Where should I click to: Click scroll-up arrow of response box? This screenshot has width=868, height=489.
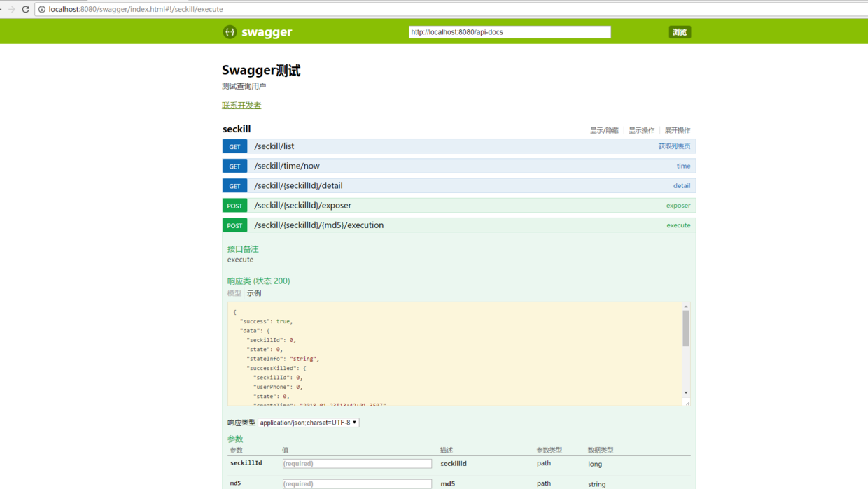click(x=686, y=306)
